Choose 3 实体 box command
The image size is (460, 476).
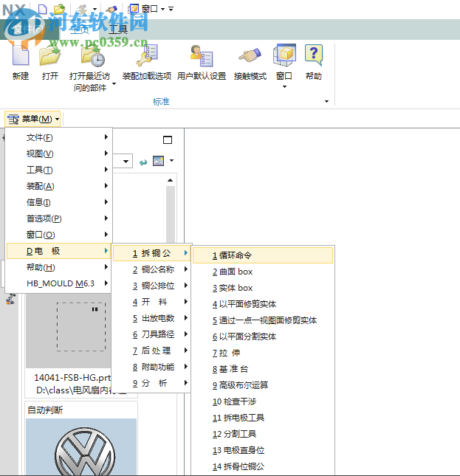coord(263,288)
